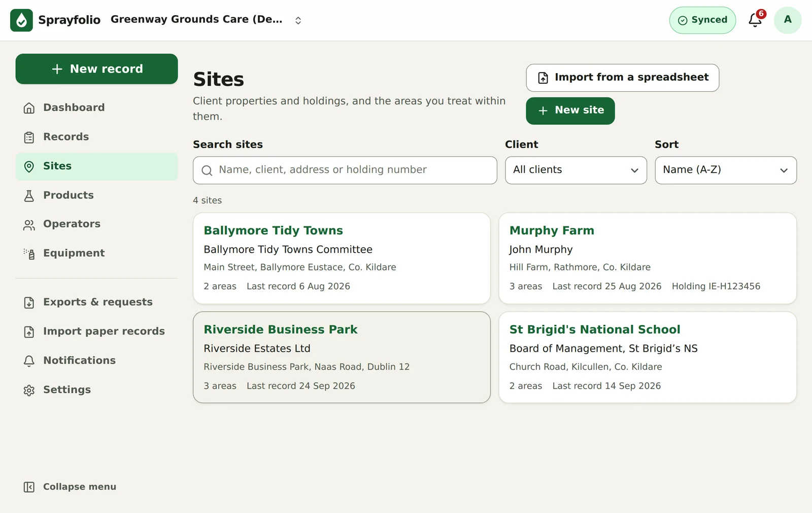This screenshot has height=513, width=812.
Task: Click the Sprayfolio brand name
Action: 69,20
